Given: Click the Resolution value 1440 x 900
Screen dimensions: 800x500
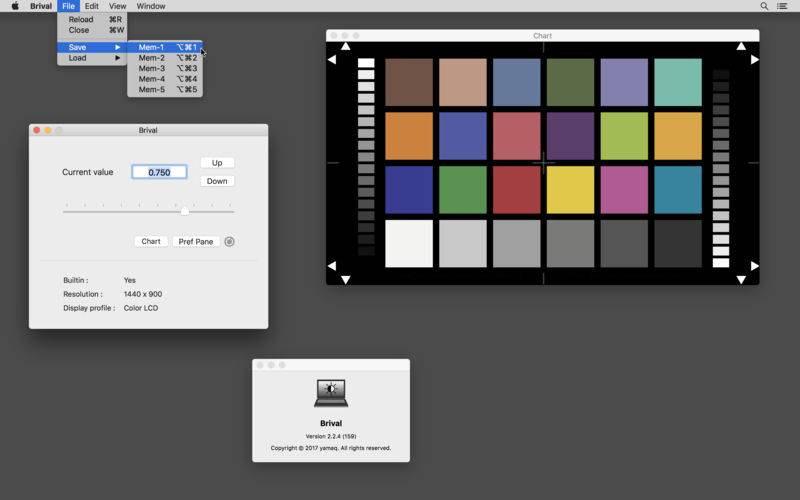Looking at the screenshot, I should (143, 294).
